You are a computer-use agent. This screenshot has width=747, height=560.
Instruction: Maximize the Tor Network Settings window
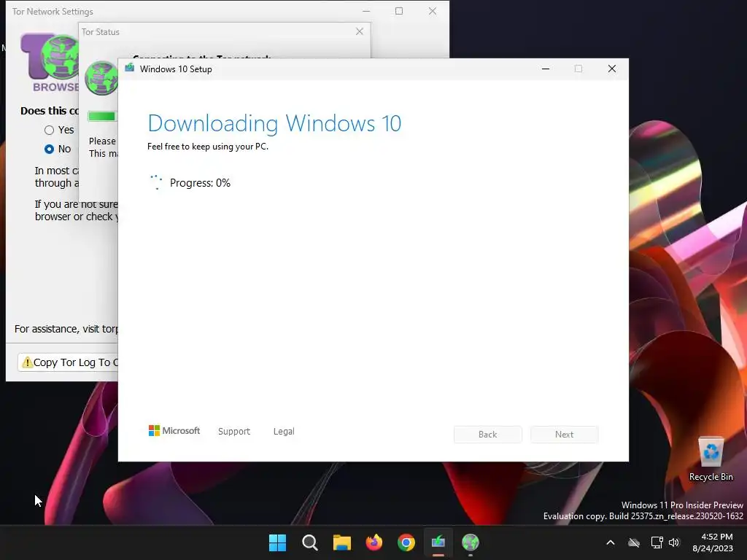(399, 11)
